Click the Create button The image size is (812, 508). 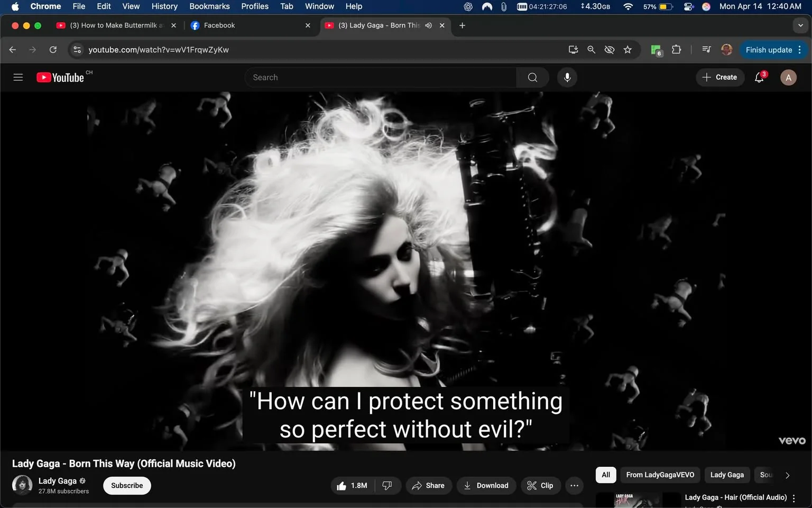point(720,77)
